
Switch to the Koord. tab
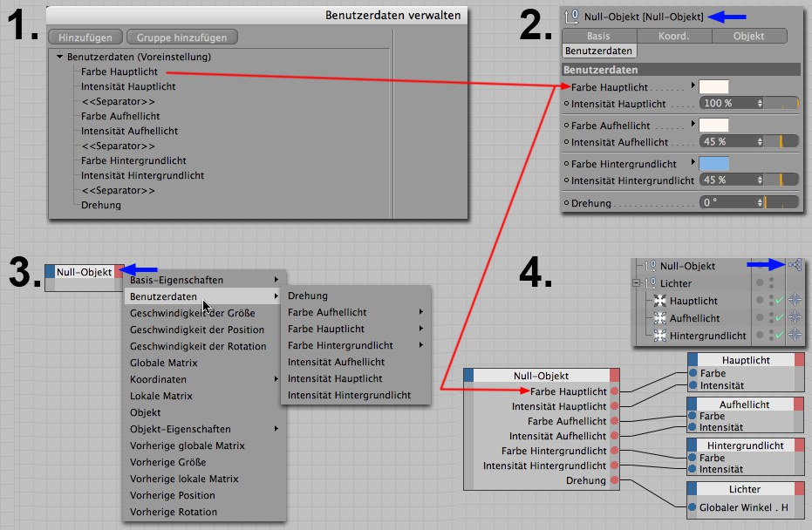674,36
